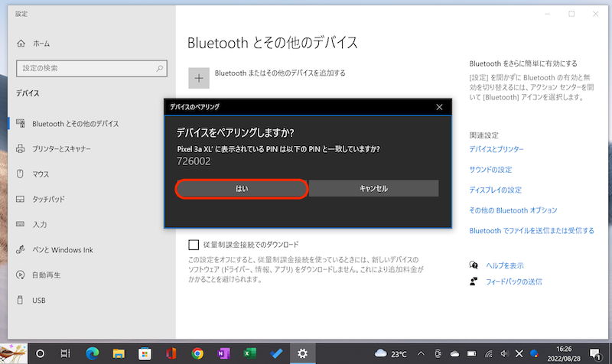Image resolution: width=612 pixels, height=364 pixels.
Task: Select タッチパッド in the sidebar
Action: (x=48, y=199)
